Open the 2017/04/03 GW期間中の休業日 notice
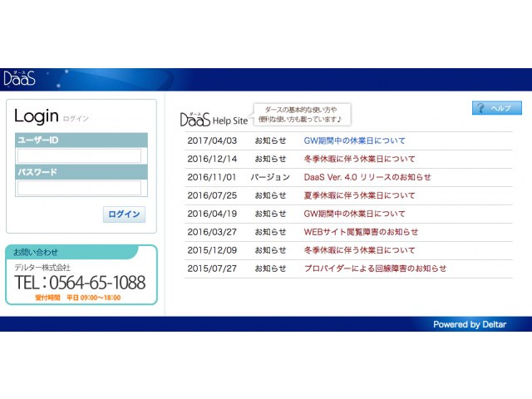The width and height of the screenshot is (532, 399). click(x=355, y=140)
